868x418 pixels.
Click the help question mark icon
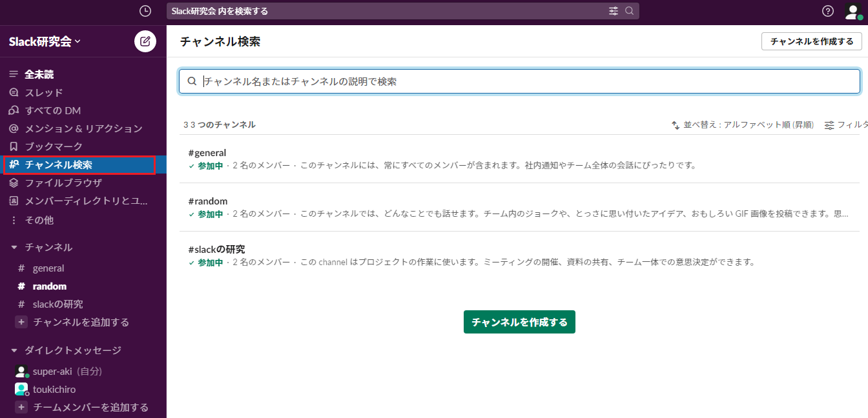click(x=828, y=11)
